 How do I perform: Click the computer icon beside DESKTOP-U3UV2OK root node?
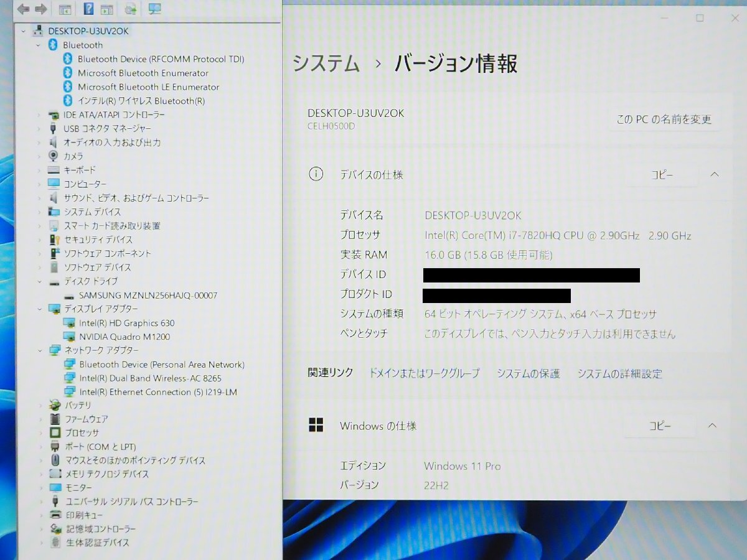[38, 30]
